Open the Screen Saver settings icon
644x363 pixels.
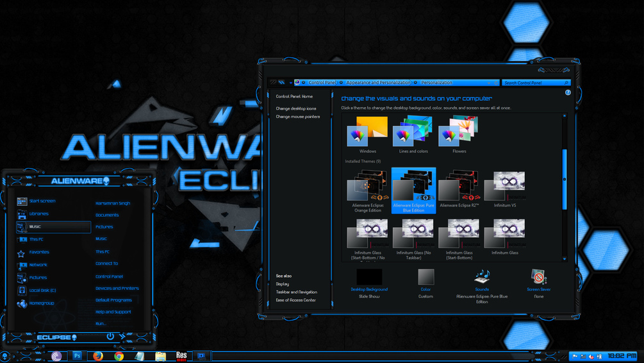538,276
